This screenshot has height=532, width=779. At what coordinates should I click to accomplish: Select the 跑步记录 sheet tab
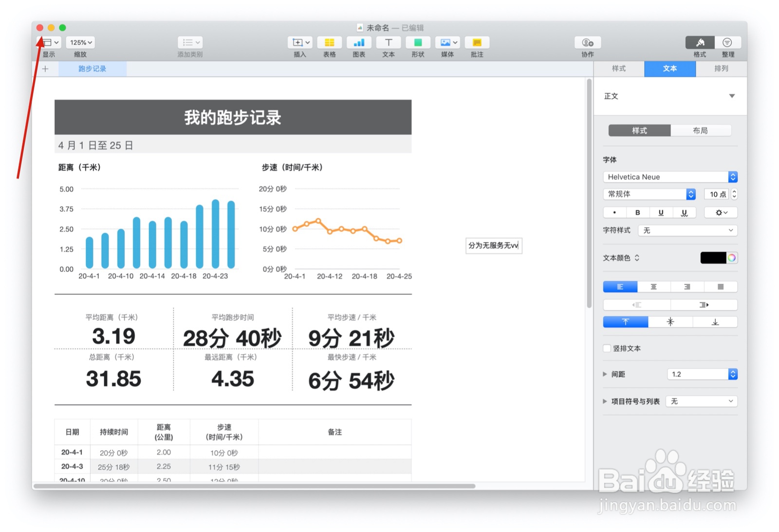(x=93, y=69)
